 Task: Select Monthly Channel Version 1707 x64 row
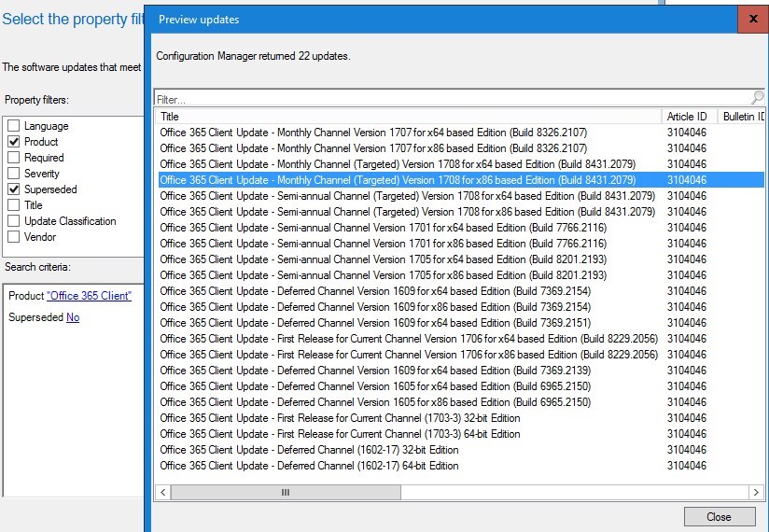tap(461, 133)
